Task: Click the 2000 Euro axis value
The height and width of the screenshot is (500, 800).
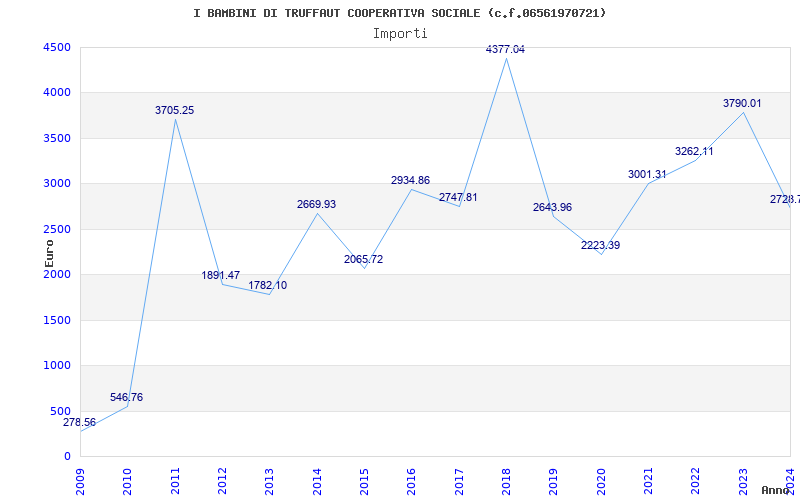Action: [x=57, y=274]
